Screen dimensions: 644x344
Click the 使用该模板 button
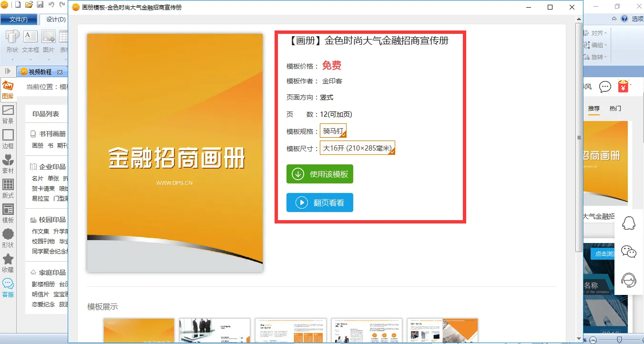tap(320, 174)
